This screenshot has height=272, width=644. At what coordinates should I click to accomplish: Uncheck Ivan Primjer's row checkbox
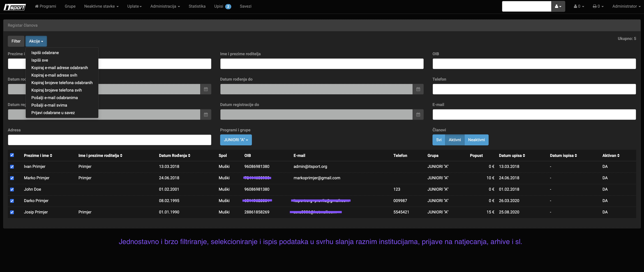pyautogui.click(x=12, y=167)
